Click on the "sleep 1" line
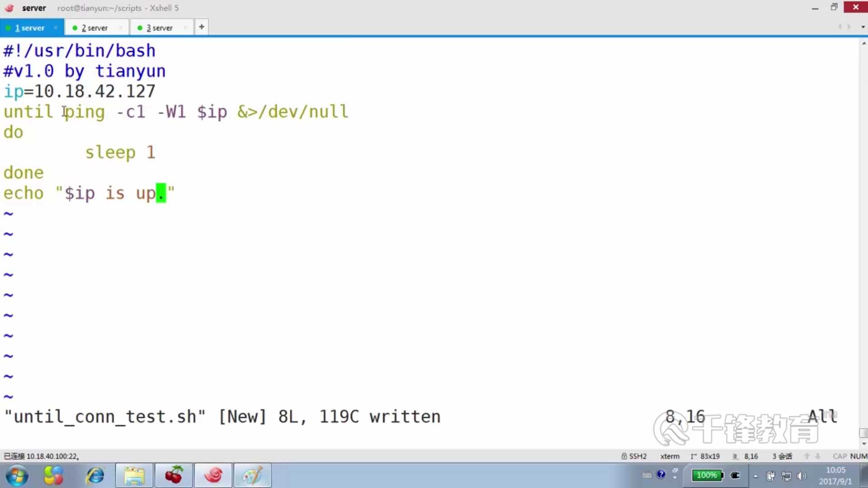The height and width of the screenshot is (488, 868). click(x=120, y=152)
